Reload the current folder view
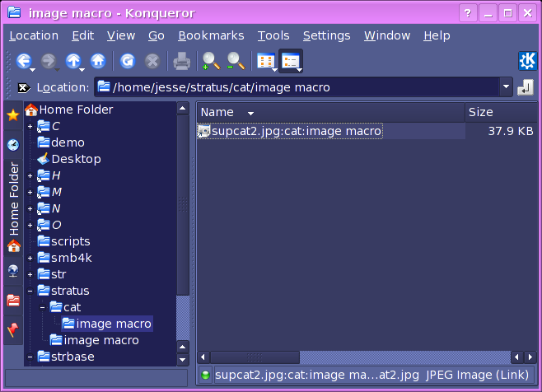Image resolution: width=542 pixels, height=392 pixels. [128, 61]
